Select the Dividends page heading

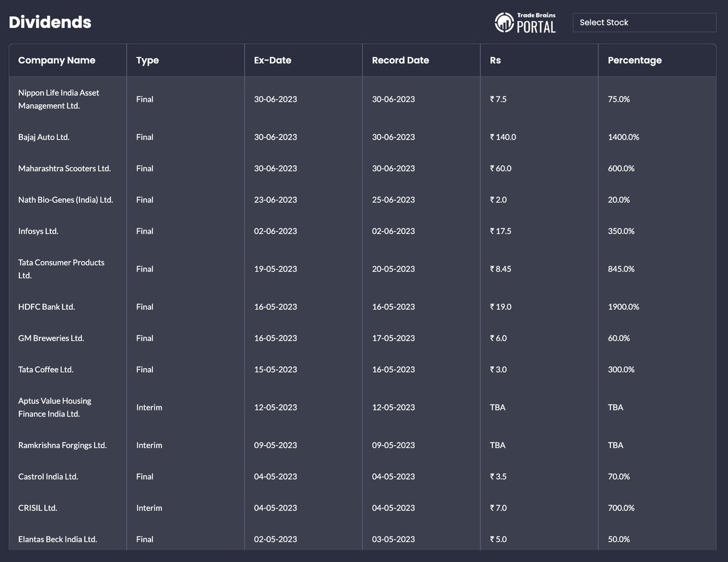[50, 22]
